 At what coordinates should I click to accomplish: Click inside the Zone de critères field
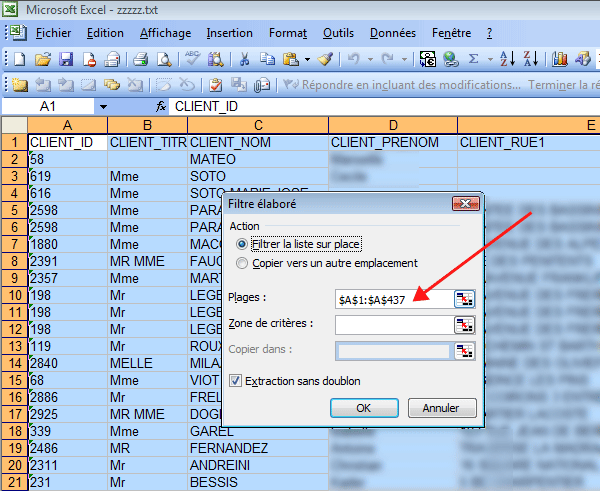pyautogui.click(x=393, y=325)
